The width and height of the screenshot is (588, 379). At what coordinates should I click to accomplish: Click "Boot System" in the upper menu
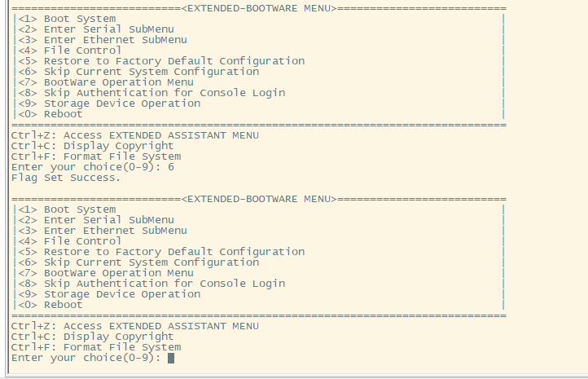tap(79, 18)
